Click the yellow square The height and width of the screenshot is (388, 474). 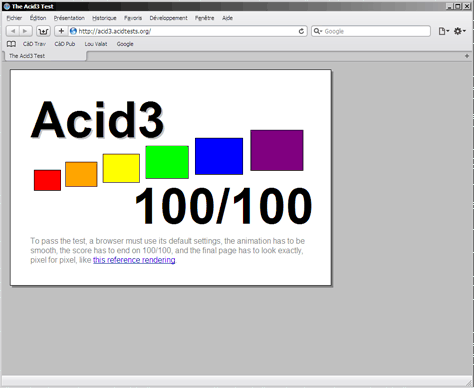coord(121,168)
